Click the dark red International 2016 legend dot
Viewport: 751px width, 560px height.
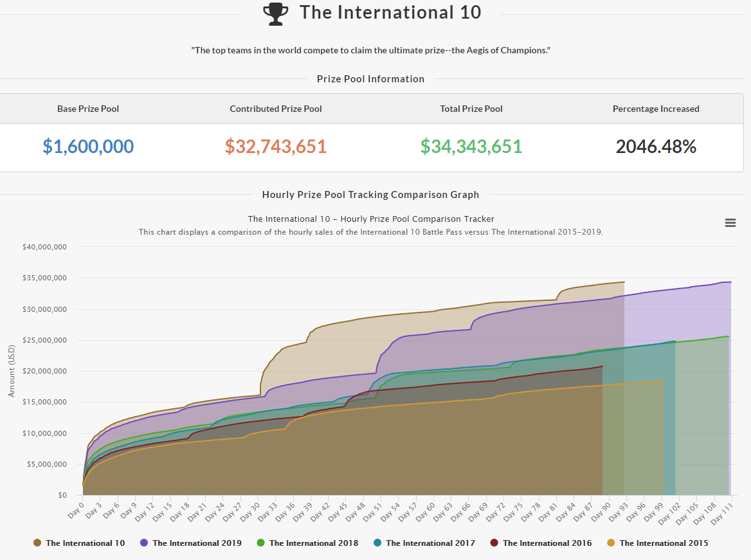pos(494,543)
